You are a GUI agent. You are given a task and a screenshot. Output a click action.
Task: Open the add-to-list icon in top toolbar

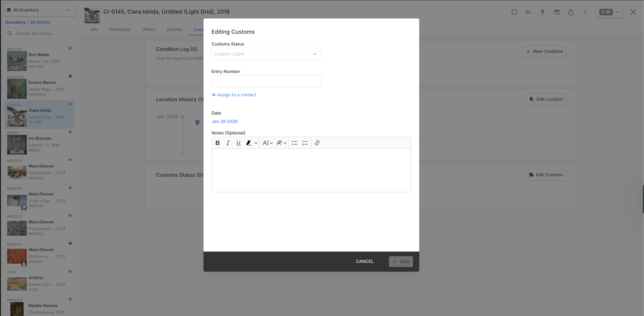point(528,12)
